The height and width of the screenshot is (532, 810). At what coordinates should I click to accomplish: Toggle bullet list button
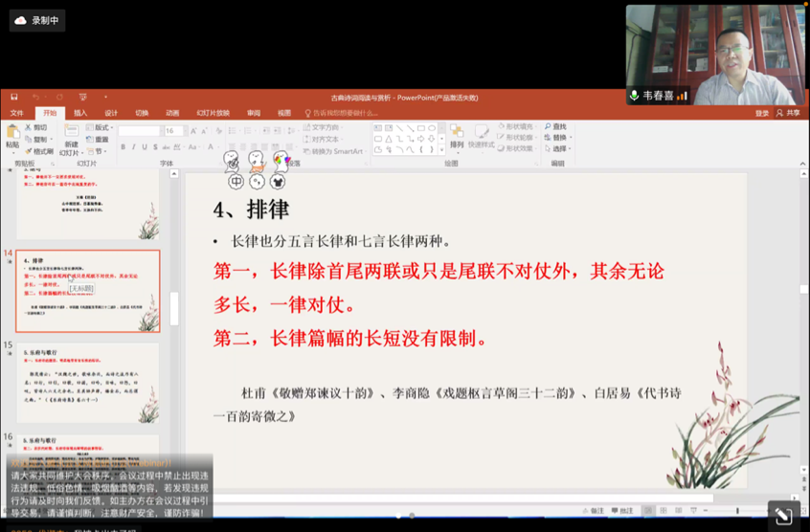[x=234, y=130]
